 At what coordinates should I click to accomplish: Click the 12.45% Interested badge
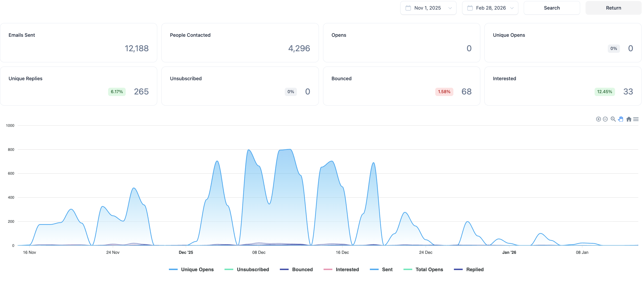(x=605, y=92)
